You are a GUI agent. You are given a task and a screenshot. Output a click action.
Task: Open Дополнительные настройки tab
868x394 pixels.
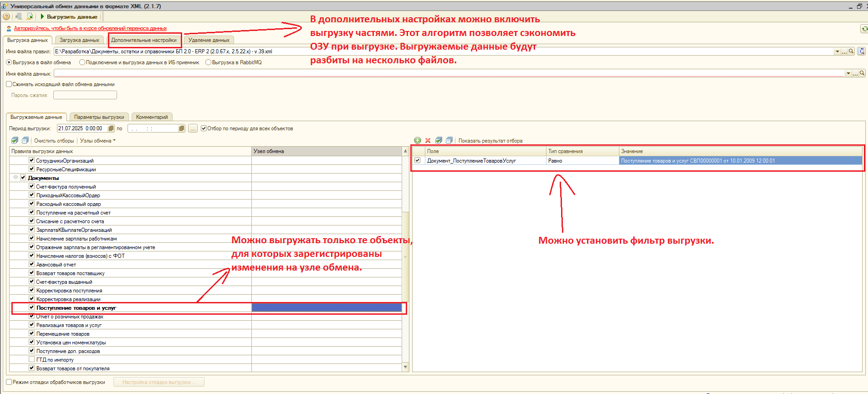(144, 40)
